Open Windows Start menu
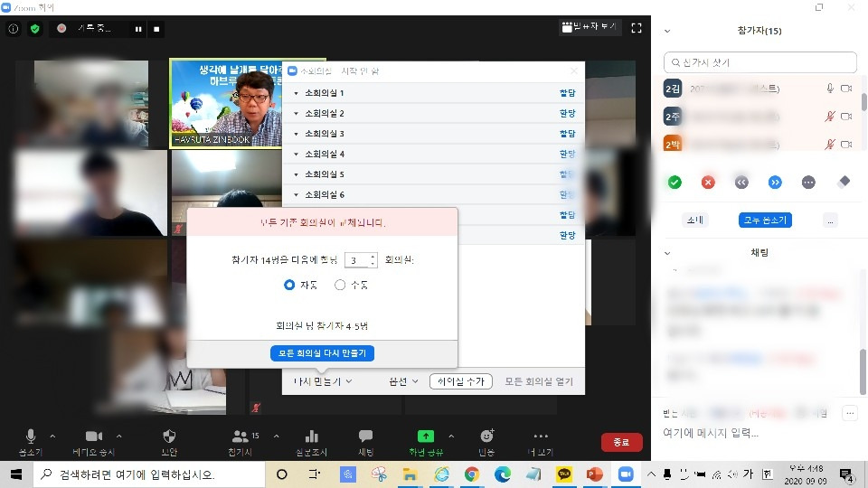Image resolution: width=868 pixels, height=488 pixels. point(16,474)
